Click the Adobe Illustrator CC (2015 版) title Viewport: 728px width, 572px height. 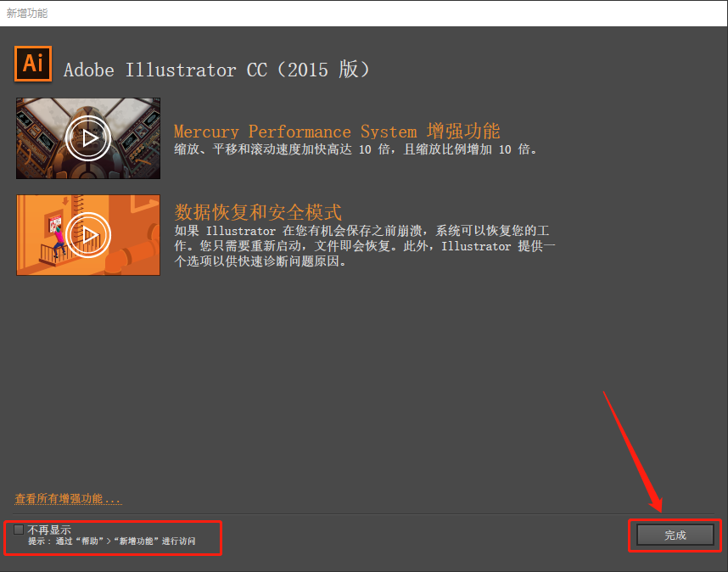[x=216, y=70]
